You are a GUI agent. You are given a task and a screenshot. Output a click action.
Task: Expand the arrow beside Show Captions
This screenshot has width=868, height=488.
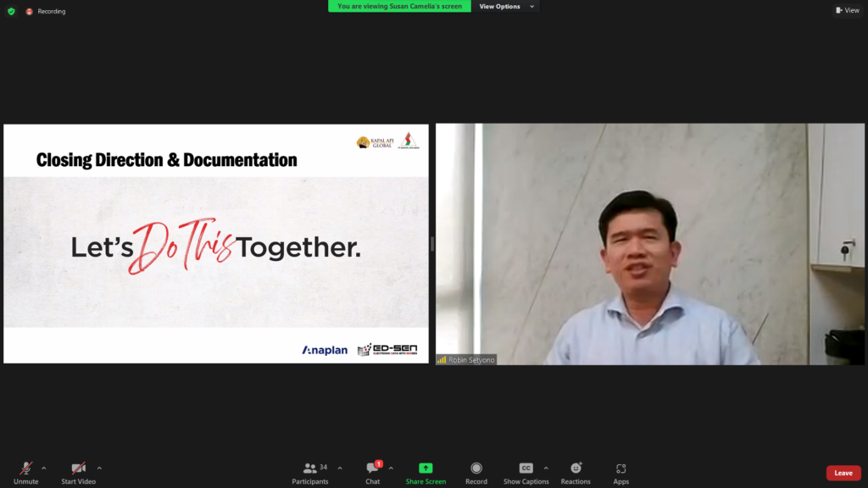546,468
